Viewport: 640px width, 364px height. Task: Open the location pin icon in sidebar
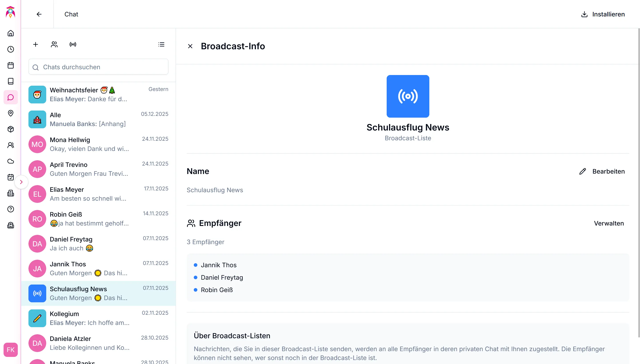[10, 113]
